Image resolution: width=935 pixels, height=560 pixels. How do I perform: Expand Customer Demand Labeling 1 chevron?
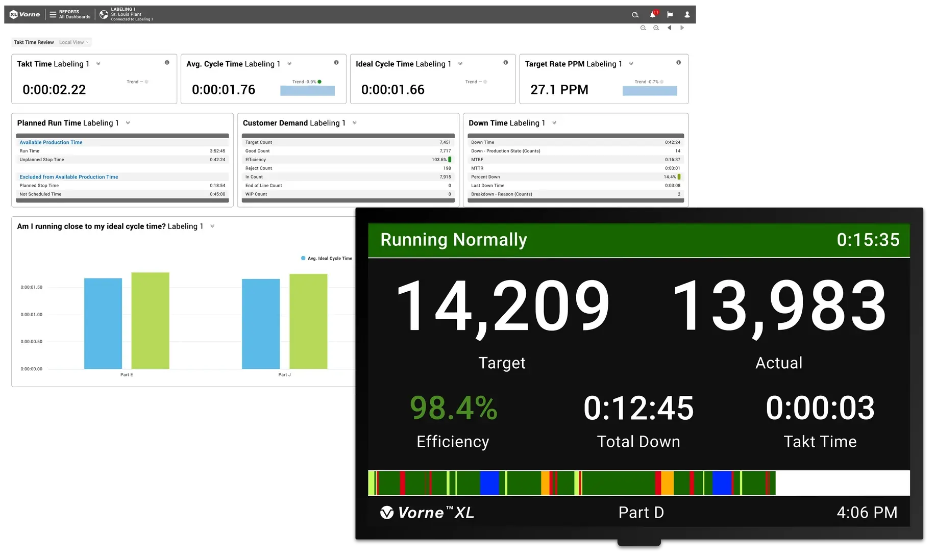355,123
